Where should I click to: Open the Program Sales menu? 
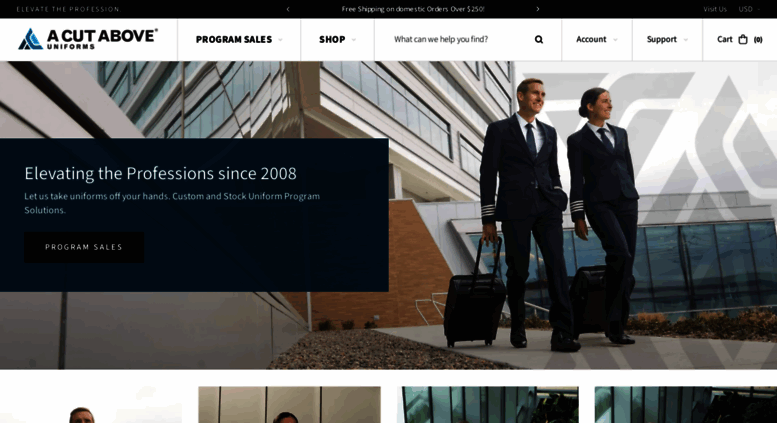coord(234,39)
